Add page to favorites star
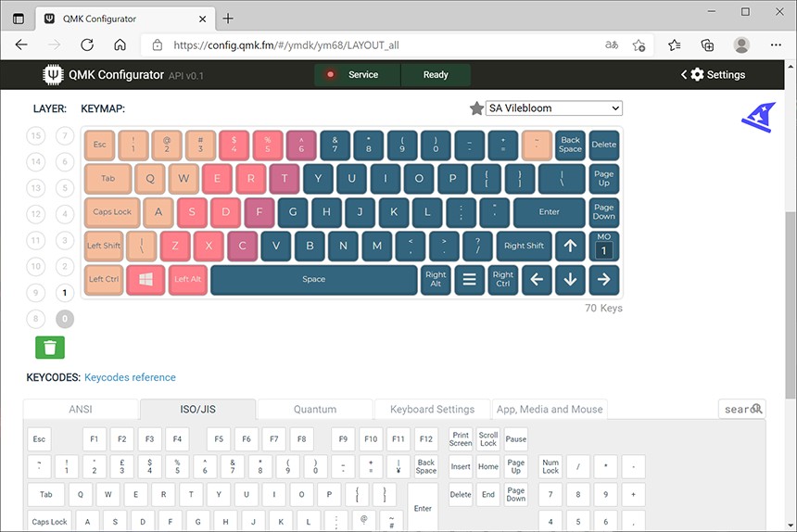 [639, 45]
